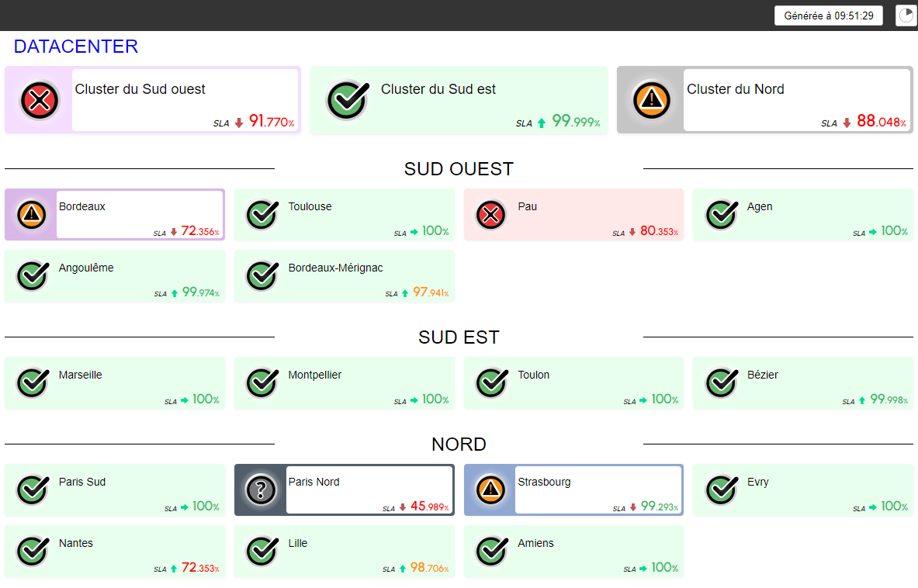The image size is (918, 588).
Task: Select the Bordeaux-Mérignac tile name
Action: (x=335, y=268)
